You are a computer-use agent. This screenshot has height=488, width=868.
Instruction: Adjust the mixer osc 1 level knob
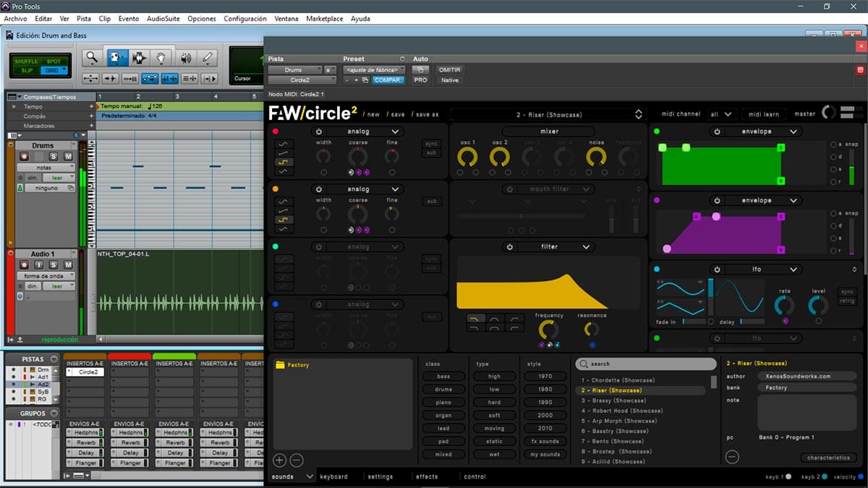pyautogui.click(x=467, y=157)
